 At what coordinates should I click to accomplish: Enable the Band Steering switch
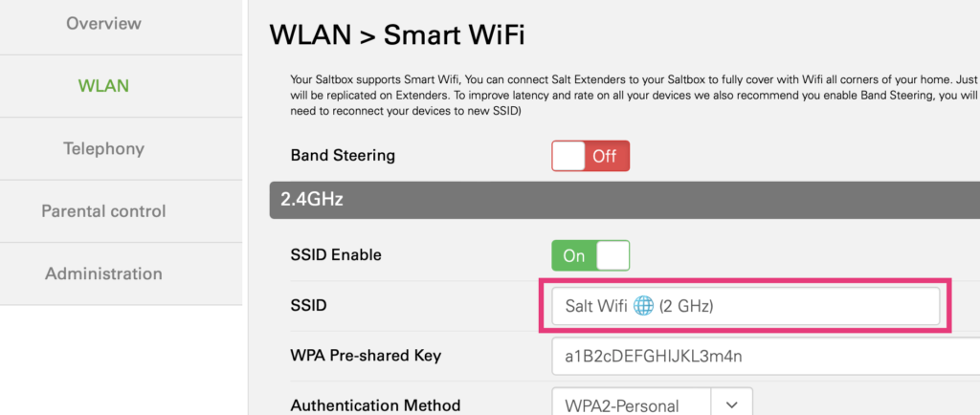pyautogui.click(x=590, y=156)
